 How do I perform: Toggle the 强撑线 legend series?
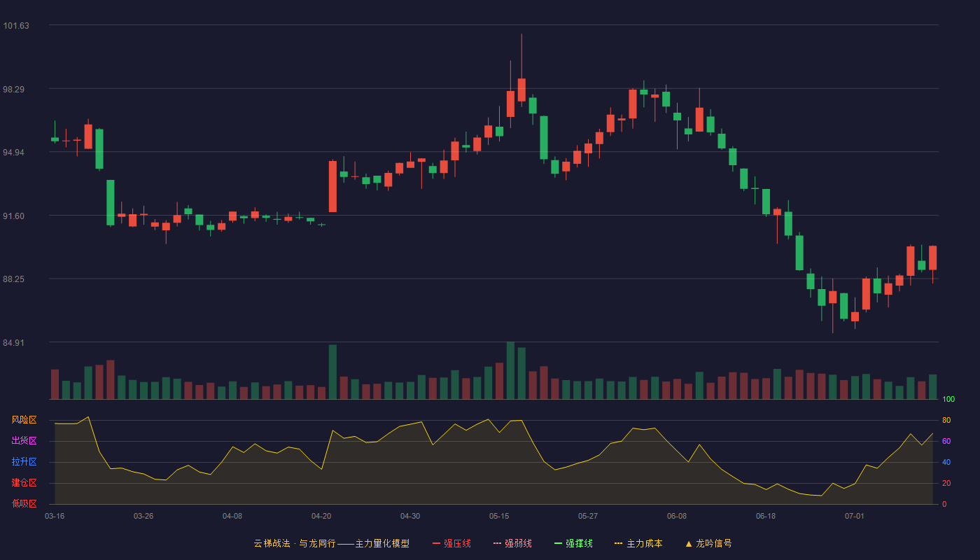point(573,543)
